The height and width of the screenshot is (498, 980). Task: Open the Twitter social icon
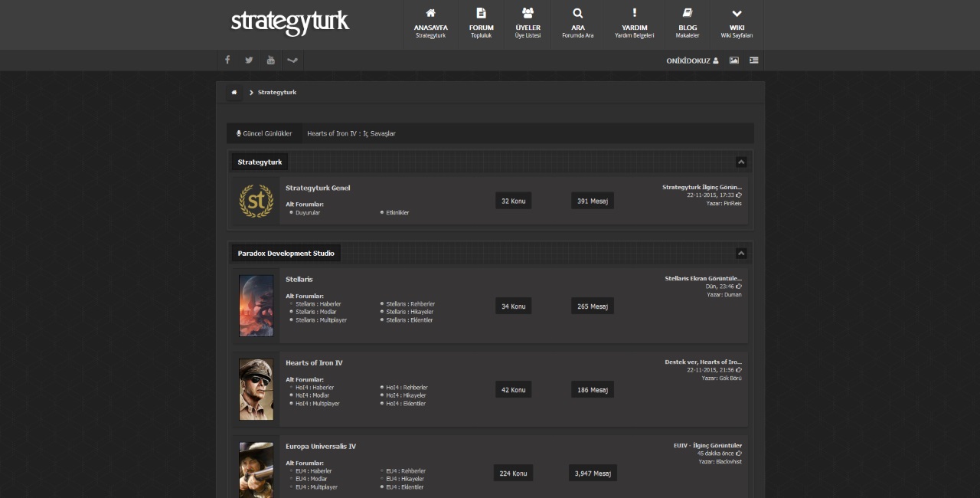coord(249,60)
